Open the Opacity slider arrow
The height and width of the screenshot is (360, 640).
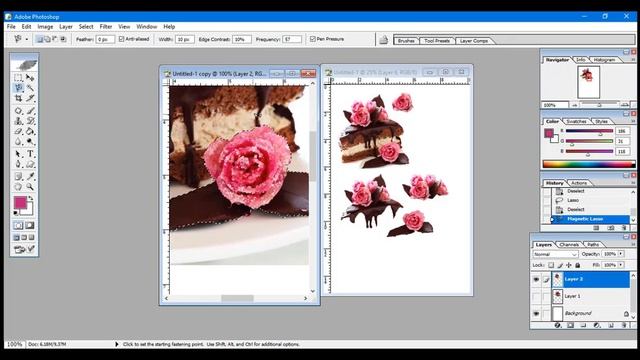[621, 254]
